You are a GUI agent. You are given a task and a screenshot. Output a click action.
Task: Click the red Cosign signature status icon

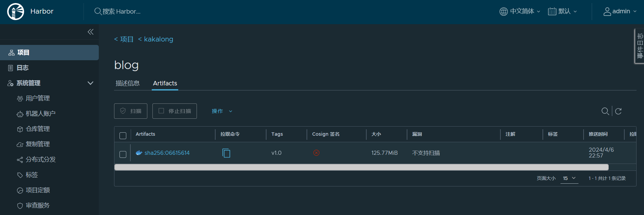coord(316,153)
